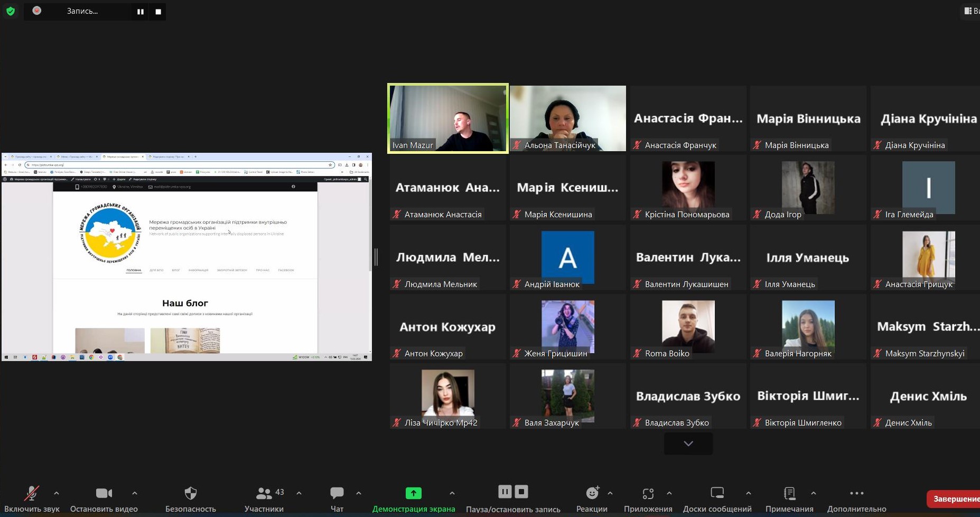This screenshot has height=517, width=980.
Task: Open Whiteboards from the toolbar
Action: pyautogui.click(x=717, y=494)
